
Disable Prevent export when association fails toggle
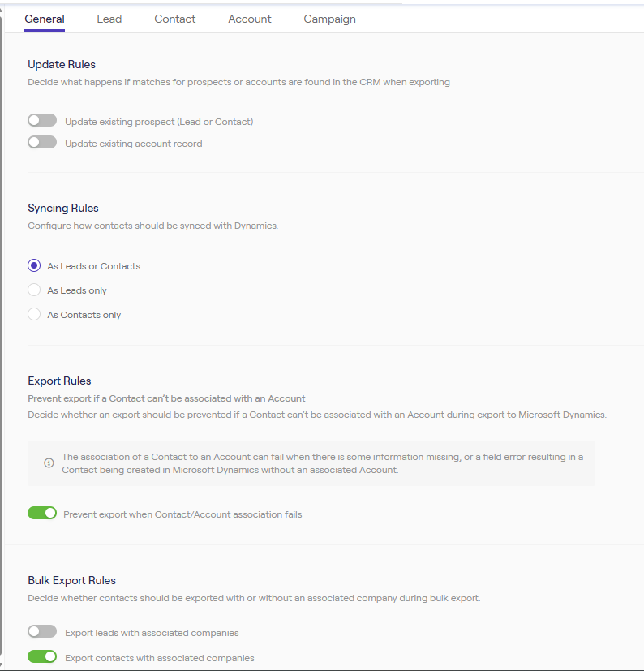pyautogui.click(x=42, y=514)
